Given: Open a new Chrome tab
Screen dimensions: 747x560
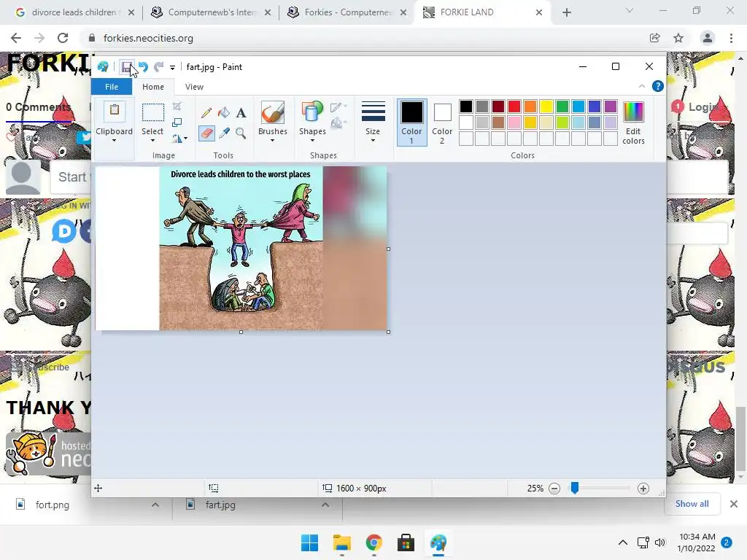Looking at the screenshot, I should point(566,12).
